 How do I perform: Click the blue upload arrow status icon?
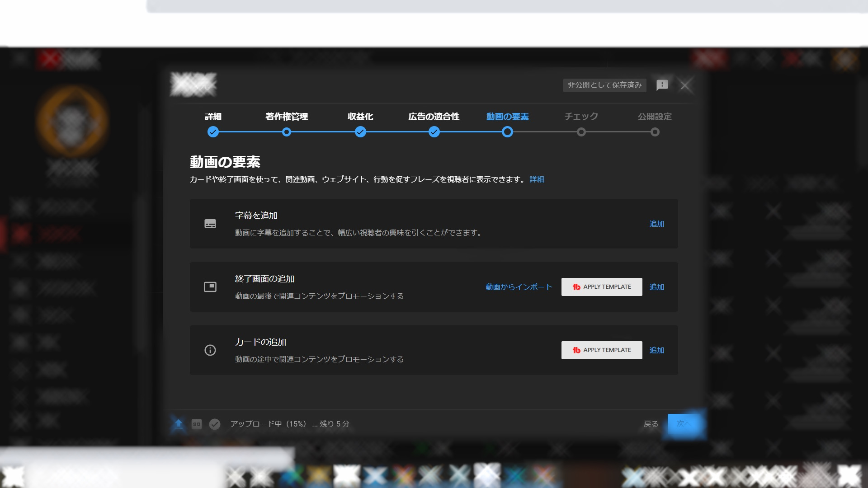pyautogui.click(x=179, y=424)
